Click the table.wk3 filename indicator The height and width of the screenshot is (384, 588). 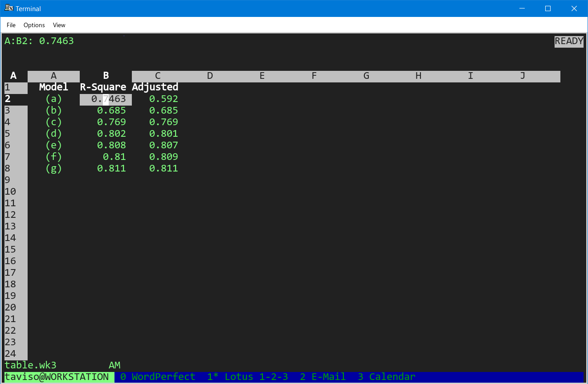click(30, 365)
